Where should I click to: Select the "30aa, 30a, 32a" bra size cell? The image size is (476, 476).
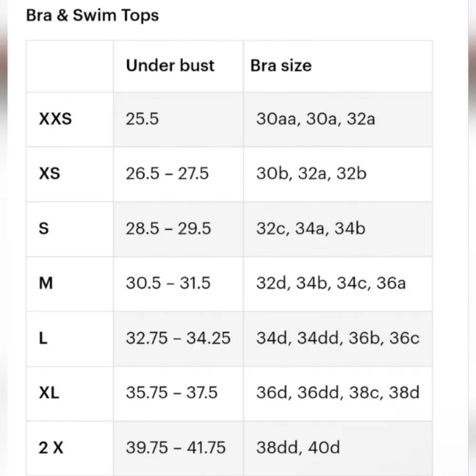316,119
